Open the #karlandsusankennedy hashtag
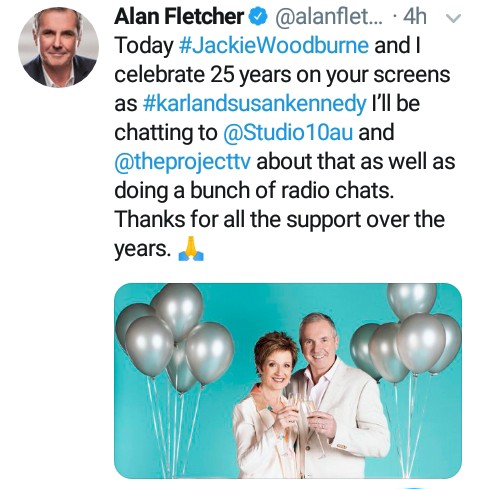 click(254, 103)
